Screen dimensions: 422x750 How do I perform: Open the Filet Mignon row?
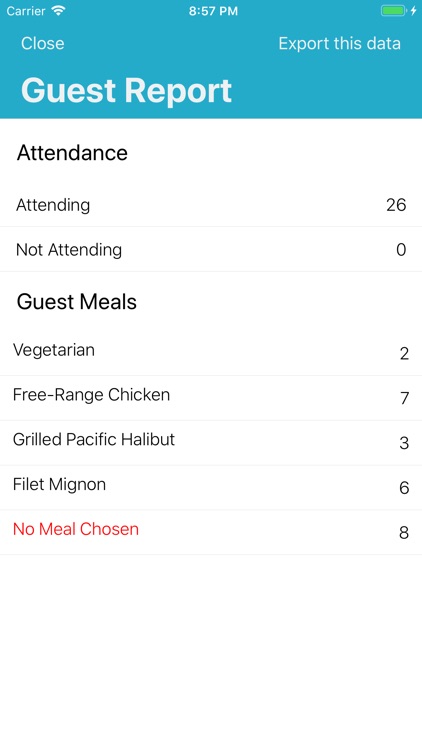(211, 487)
